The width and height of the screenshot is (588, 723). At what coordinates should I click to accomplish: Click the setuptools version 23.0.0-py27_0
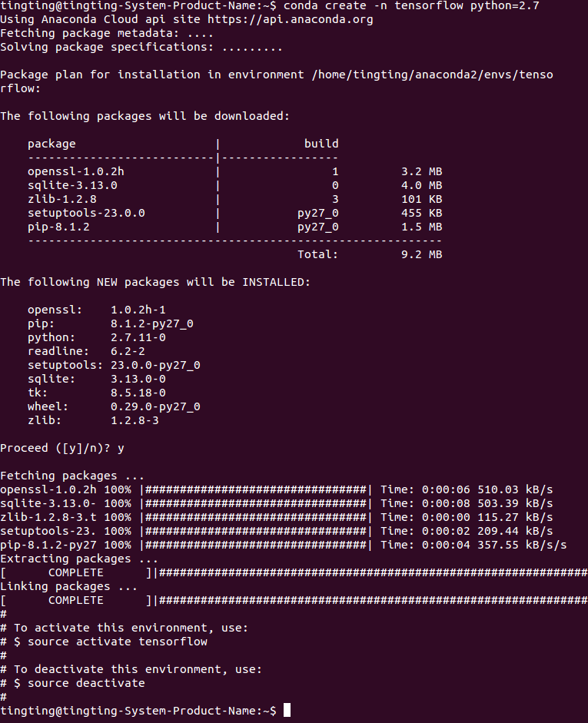point(155,366)
